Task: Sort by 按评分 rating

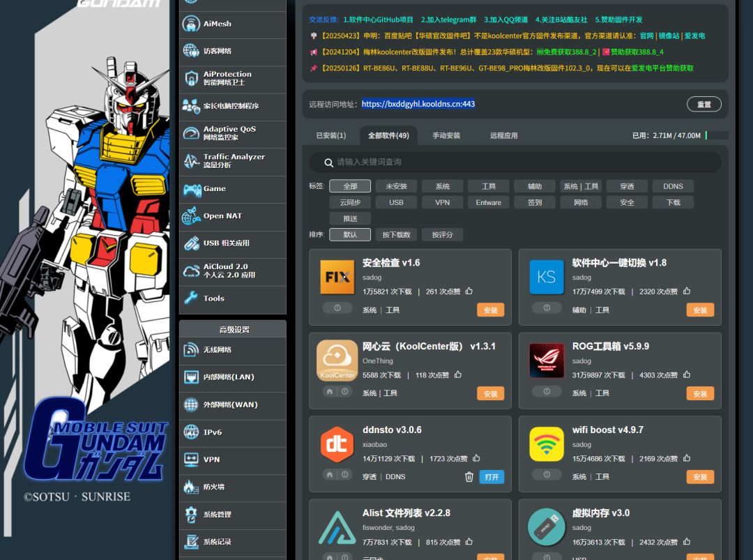Action: [442, 235]
